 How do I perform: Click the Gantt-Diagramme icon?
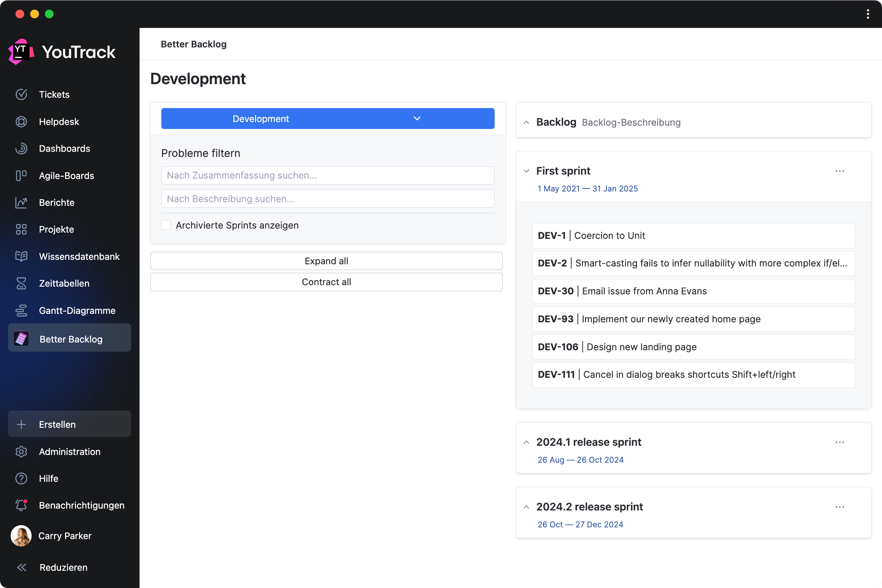[21, 311]
